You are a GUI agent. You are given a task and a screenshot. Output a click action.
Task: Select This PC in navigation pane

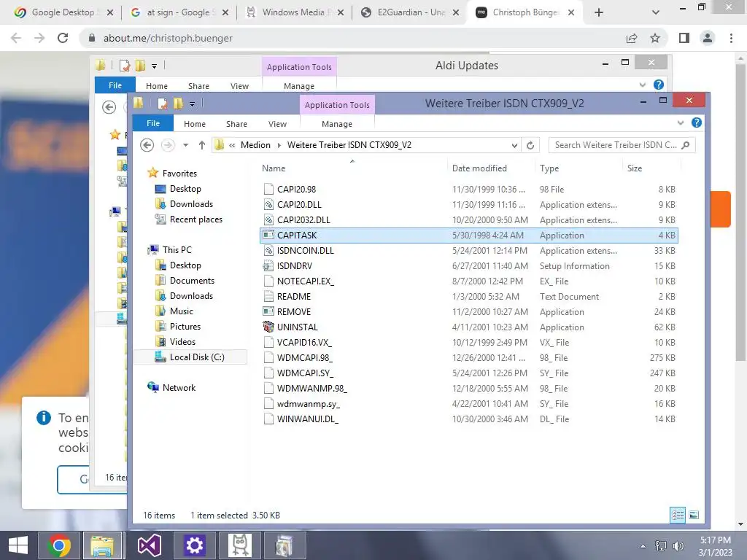(x=177, y=250)
